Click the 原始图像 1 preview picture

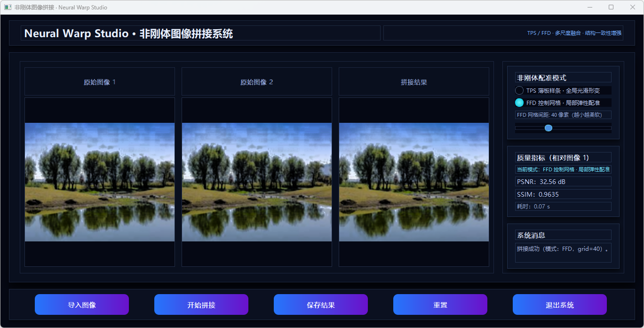point(100,182)
